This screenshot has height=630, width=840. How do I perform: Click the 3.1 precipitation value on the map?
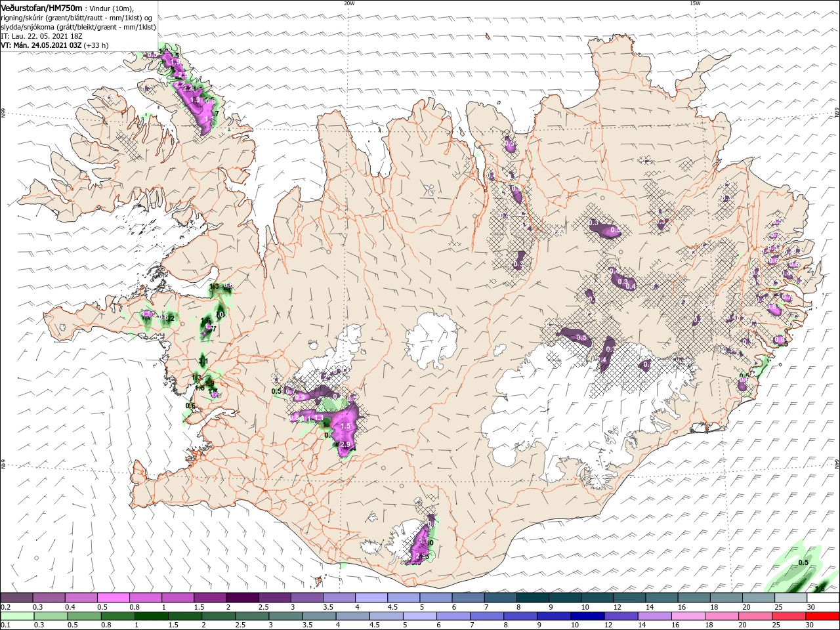click(203, 361)
